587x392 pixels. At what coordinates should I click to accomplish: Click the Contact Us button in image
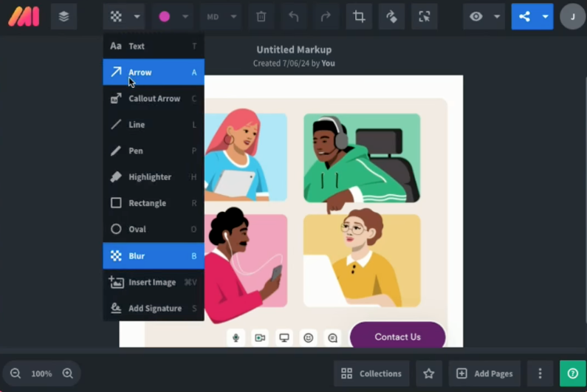397,337
